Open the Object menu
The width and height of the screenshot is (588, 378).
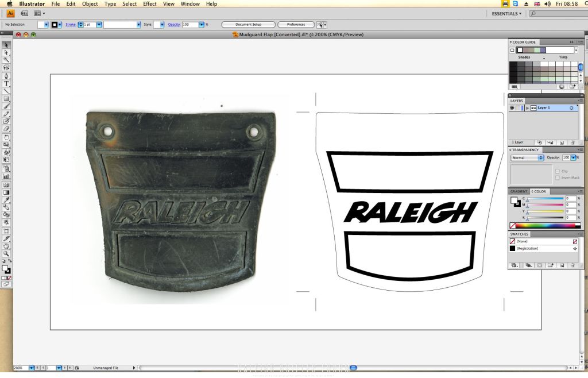tap(90, 4)
